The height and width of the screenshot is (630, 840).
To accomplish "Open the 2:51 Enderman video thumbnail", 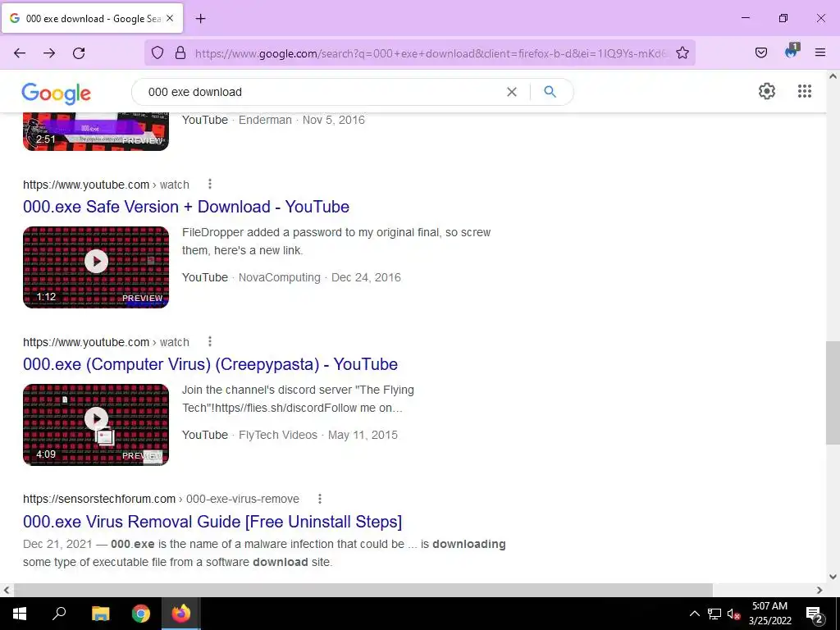I will pyautogui.click(x=96, y=132).
